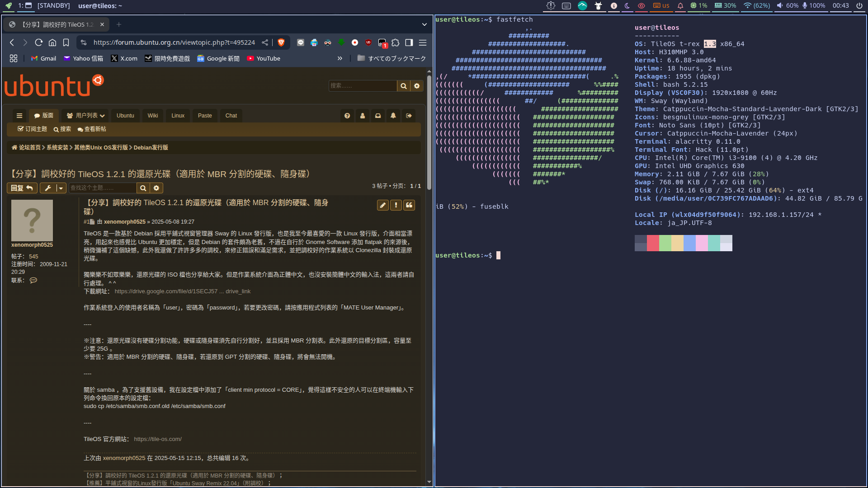Expand the topic tools wrench dropdown
Image resolution: width=868 pixels, height=488 pixels.
click(x=53, y=188)
